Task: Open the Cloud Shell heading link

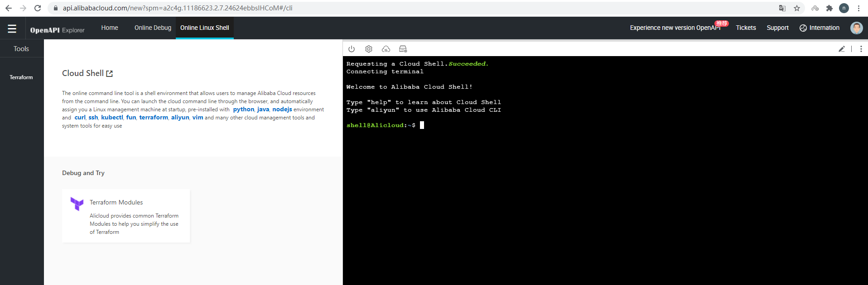Action: (x=83, y=73)
